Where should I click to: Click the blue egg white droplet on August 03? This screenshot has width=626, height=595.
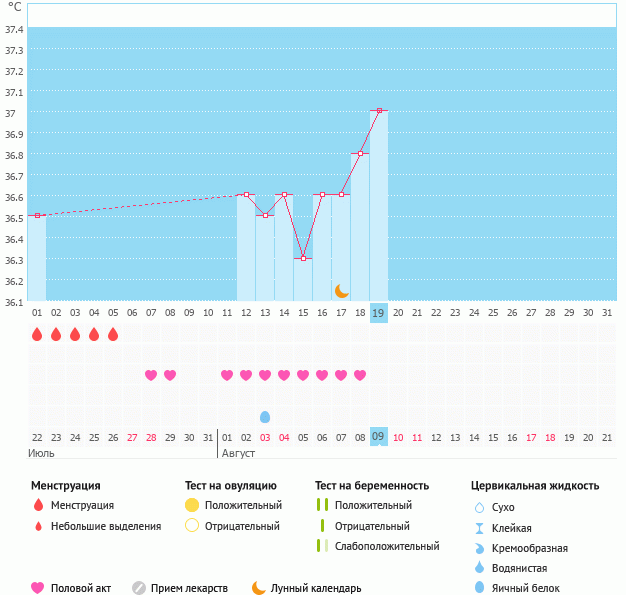point(265,416)
